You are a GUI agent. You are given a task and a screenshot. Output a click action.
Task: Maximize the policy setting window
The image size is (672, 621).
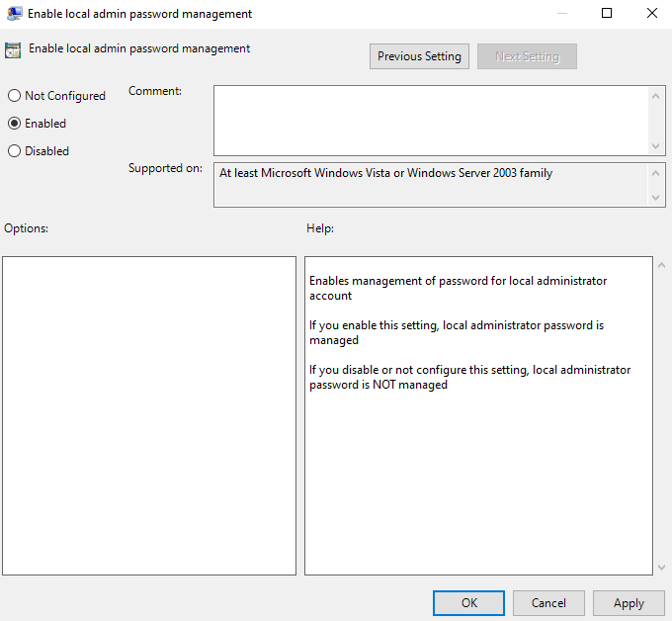pos(607,14)
